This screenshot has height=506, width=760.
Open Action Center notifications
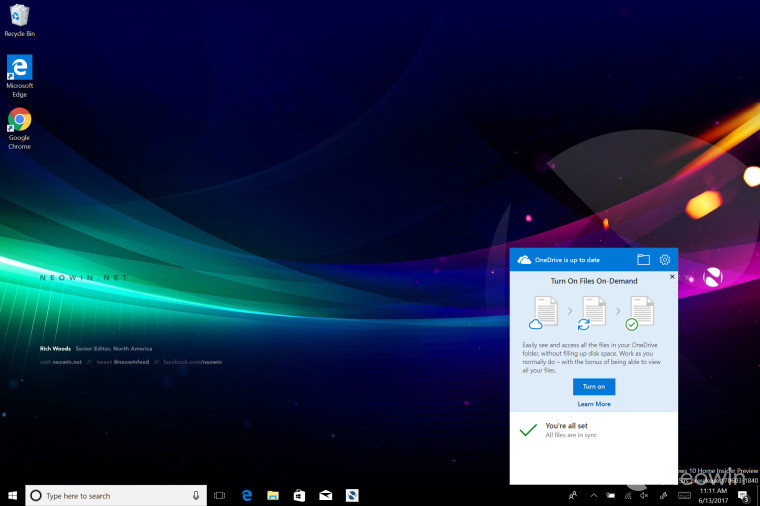coord(744,495)
